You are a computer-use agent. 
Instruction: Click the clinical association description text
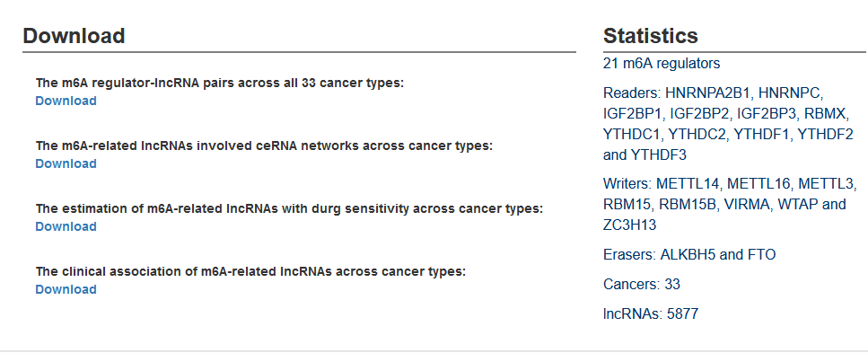point(250,271)
